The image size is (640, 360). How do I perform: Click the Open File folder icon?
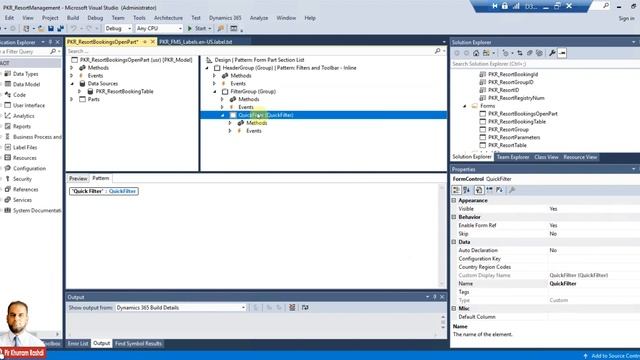pos(41,29)
